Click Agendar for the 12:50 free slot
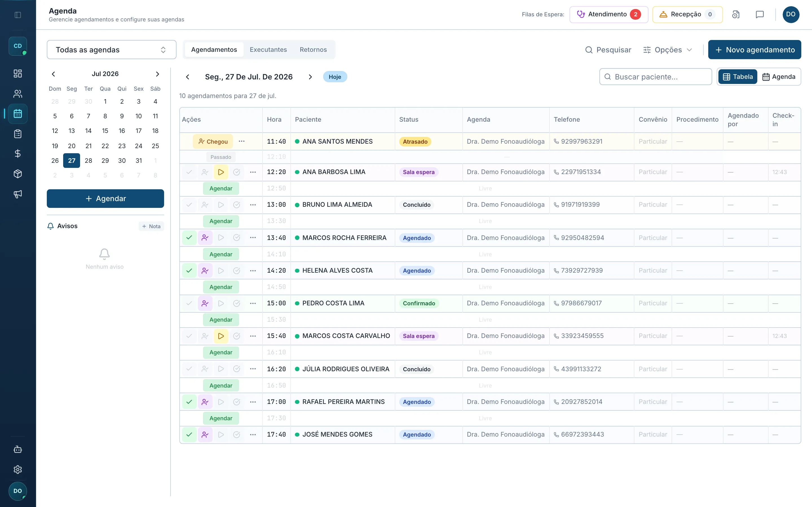The image size is (812, 507). pyautogui.click(x=221, y=188)
